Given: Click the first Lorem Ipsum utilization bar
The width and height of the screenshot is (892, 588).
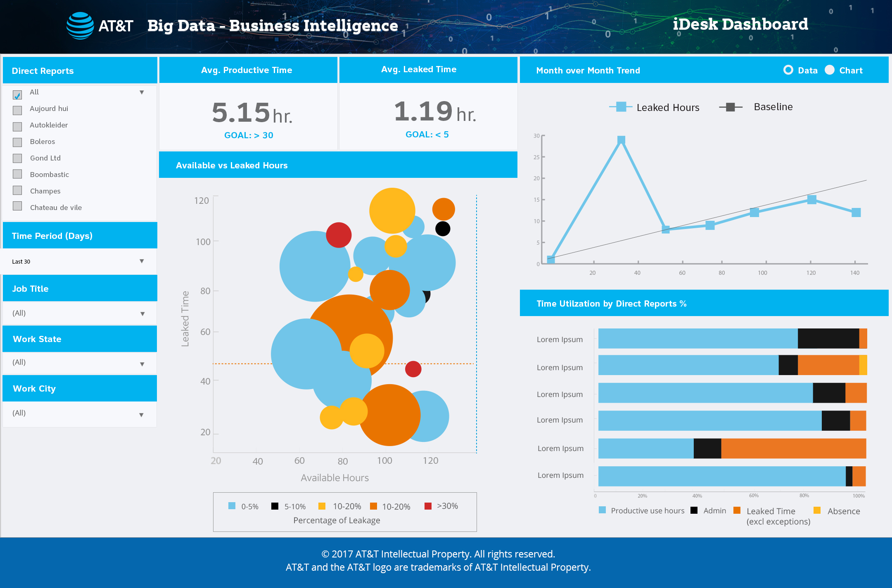Looking at the screenshot, I should click(698, 339).
